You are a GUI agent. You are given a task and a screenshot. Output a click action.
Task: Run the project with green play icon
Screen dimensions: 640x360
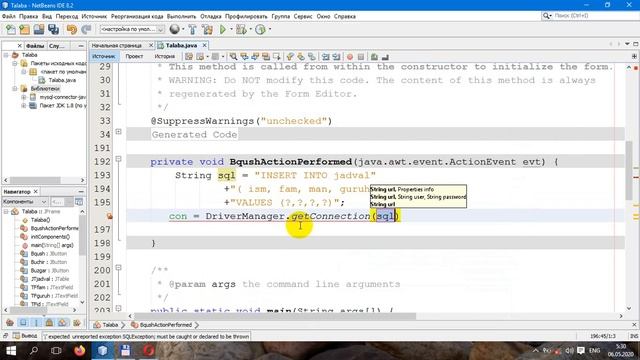pyautogui.click(x=223, y=29)
